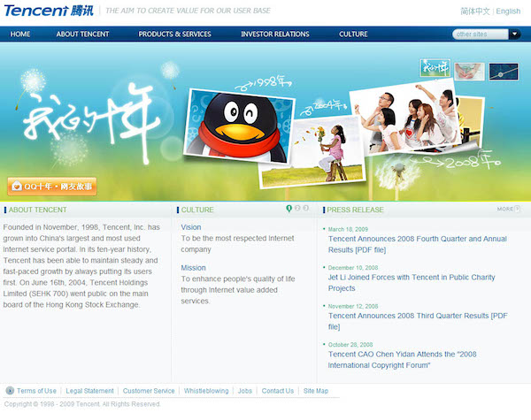Select the second banner thumbnail with hands
The image size is (531, 420).
470,71
